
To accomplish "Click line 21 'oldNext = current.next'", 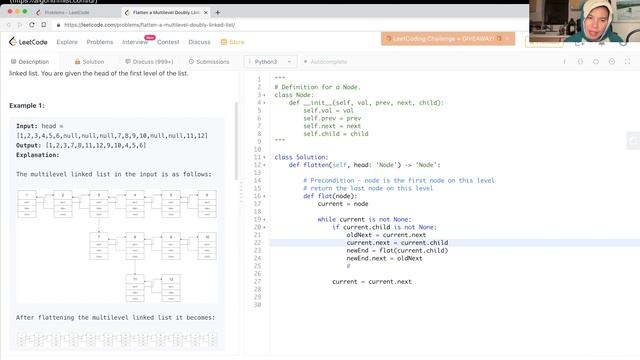I will click(x=386, y=235).
